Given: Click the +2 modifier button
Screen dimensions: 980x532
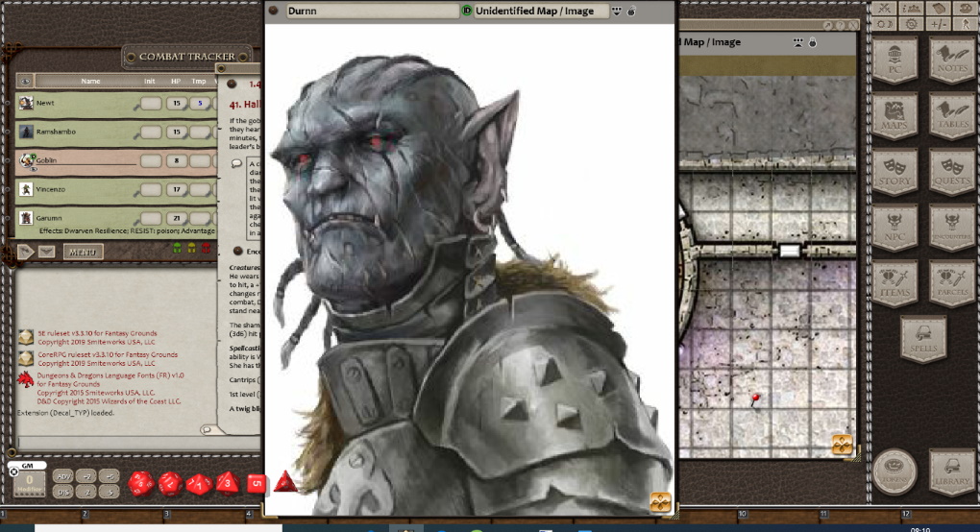Looking at the screenshot, I should coord(87,476).
